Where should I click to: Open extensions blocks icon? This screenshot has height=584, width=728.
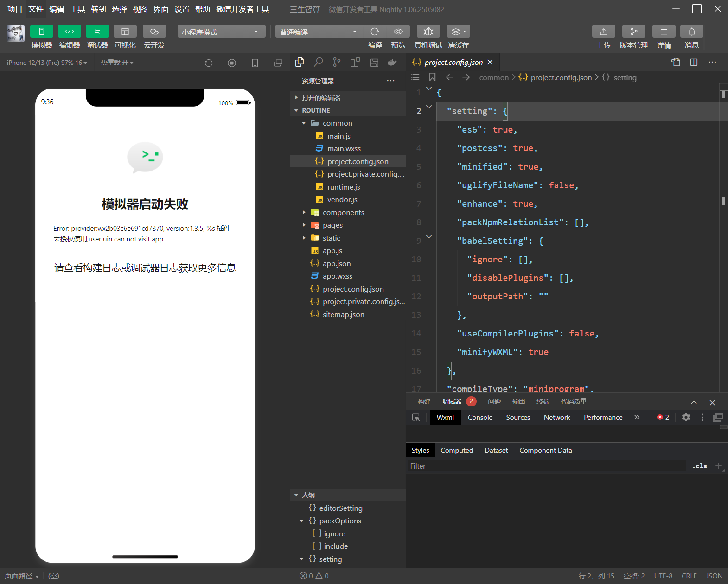[355, 62]
